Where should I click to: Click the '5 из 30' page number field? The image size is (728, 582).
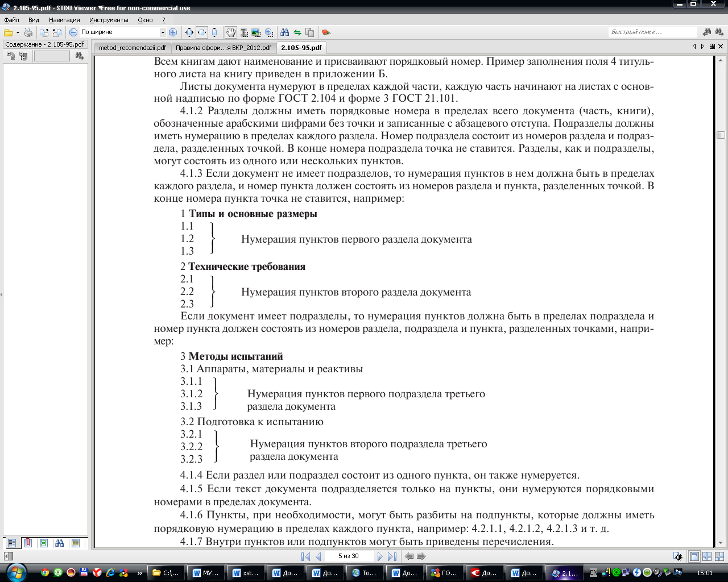349,556
